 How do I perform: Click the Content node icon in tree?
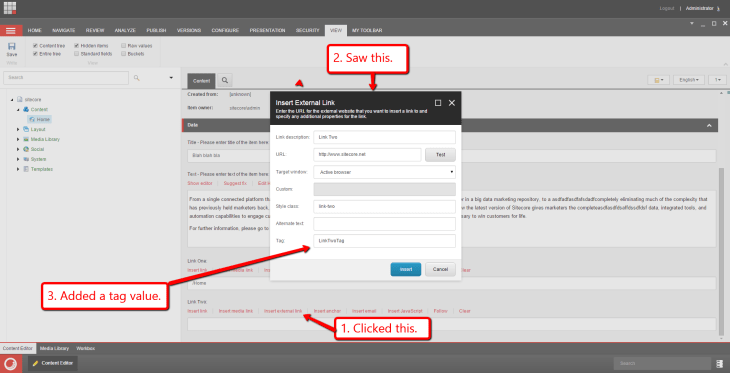26,109
